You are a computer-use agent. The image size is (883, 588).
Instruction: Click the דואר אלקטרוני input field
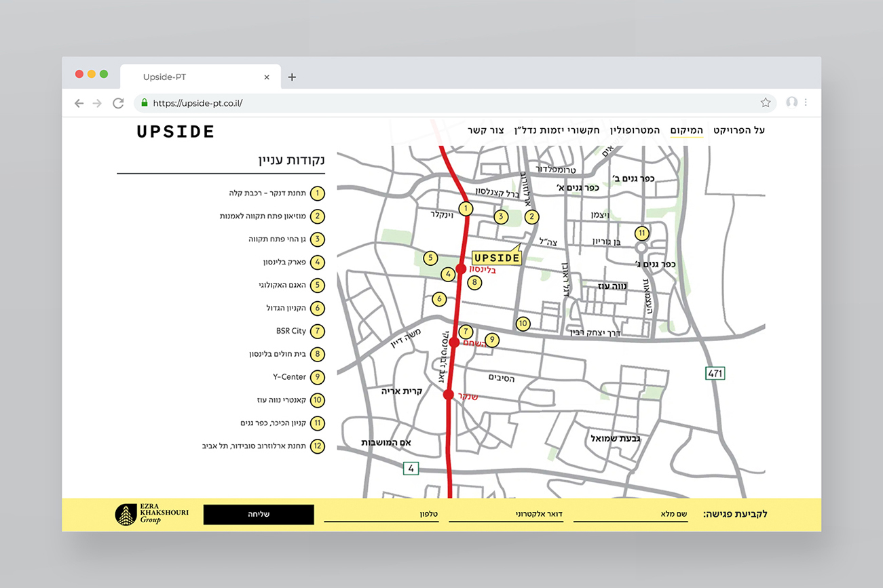pos(506,514)
